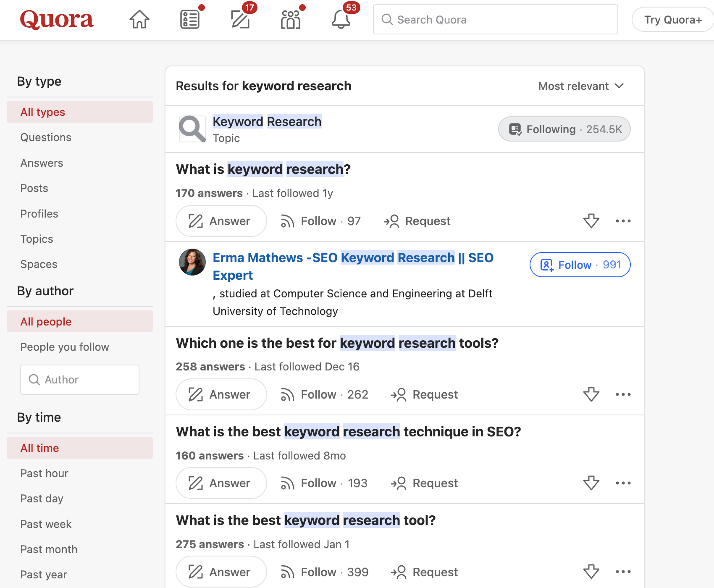Open the Keyword Research topic link
This screenshot has width=714, height=588.
[x=267, y=121]
